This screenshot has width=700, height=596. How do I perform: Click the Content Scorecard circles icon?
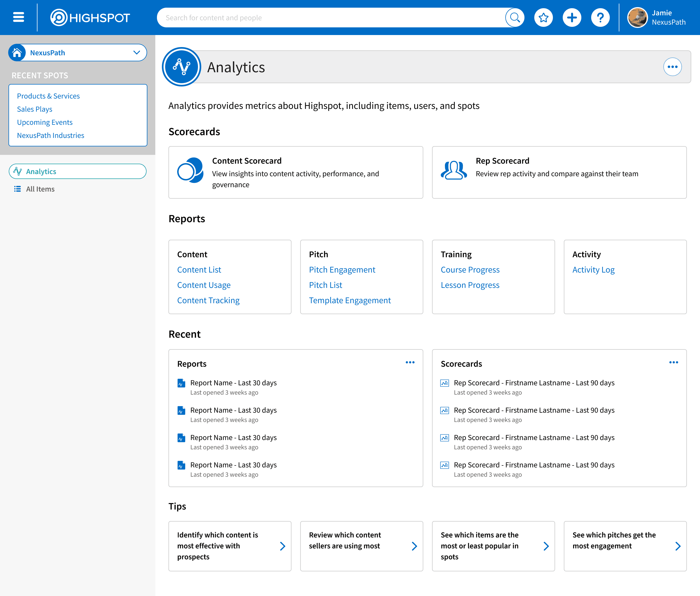[190, 170]
